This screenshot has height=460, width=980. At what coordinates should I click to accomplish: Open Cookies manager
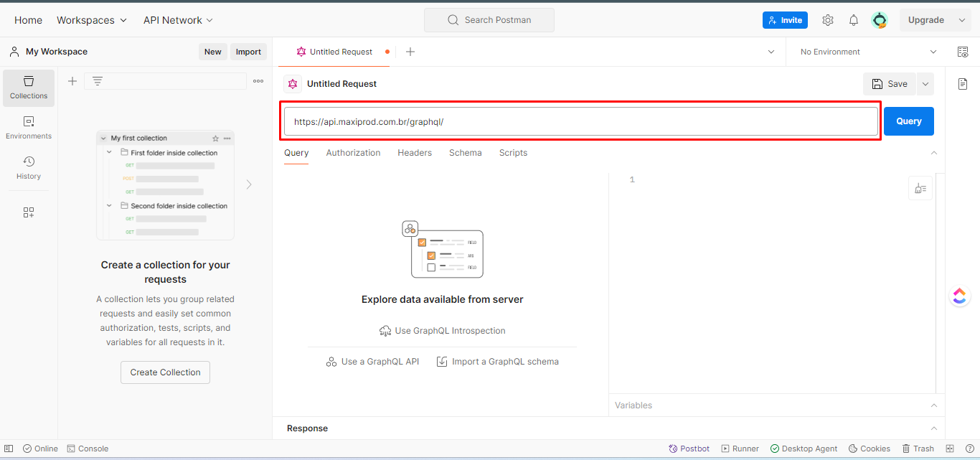[870, 449]
